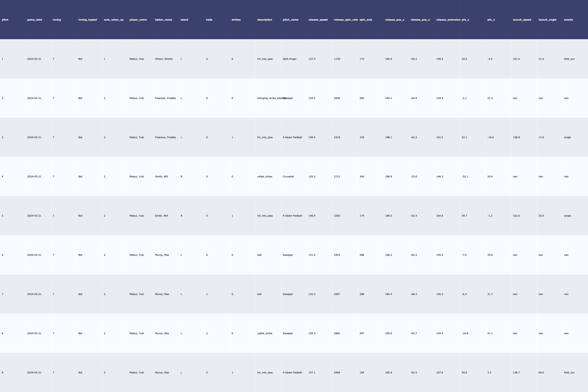Click the pitch_name column header
This screenshot has width=588, height=392.
tap(290, 20)
